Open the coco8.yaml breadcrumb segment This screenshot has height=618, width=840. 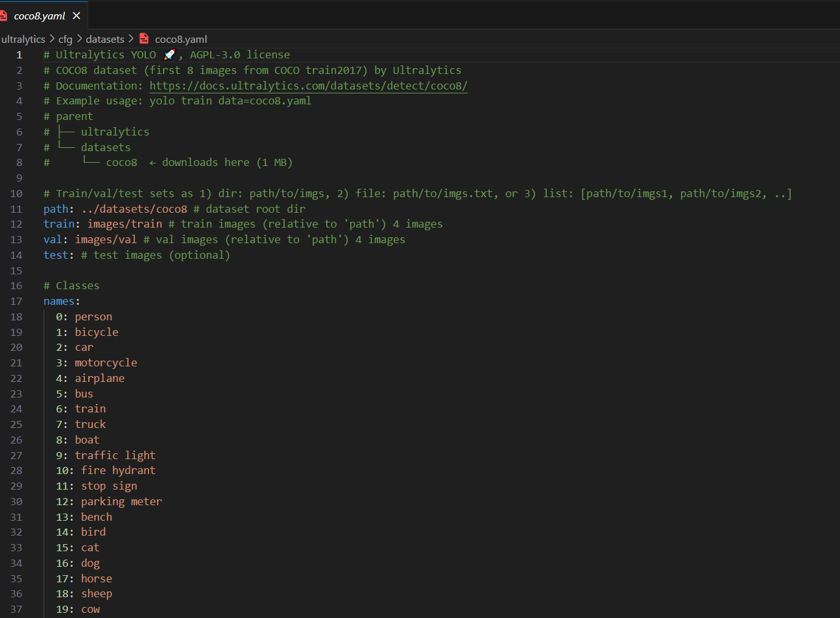point(181,40)
